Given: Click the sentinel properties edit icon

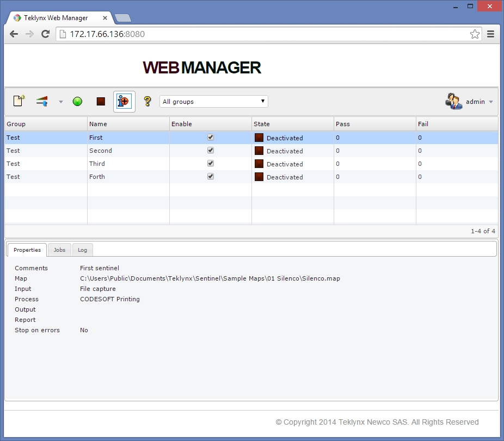Looking at the screenshot, I should click(x=42, y=101).
